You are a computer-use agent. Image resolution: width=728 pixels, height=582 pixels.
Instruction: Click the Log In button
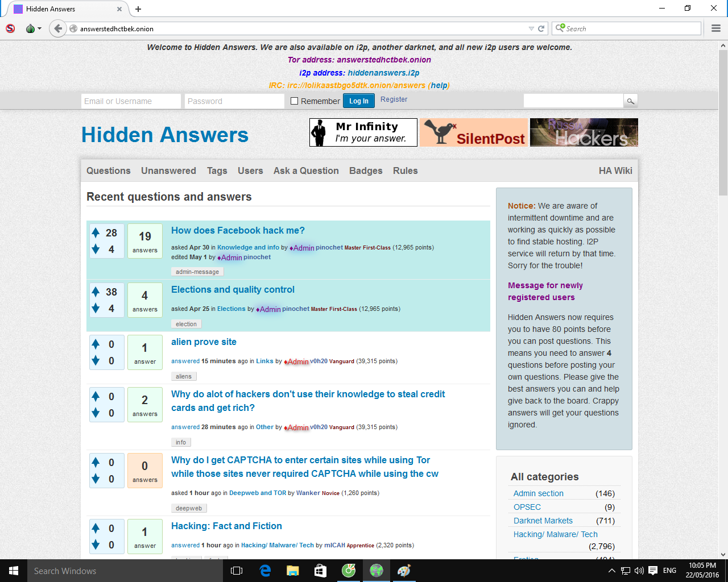(x=359, y=101)
